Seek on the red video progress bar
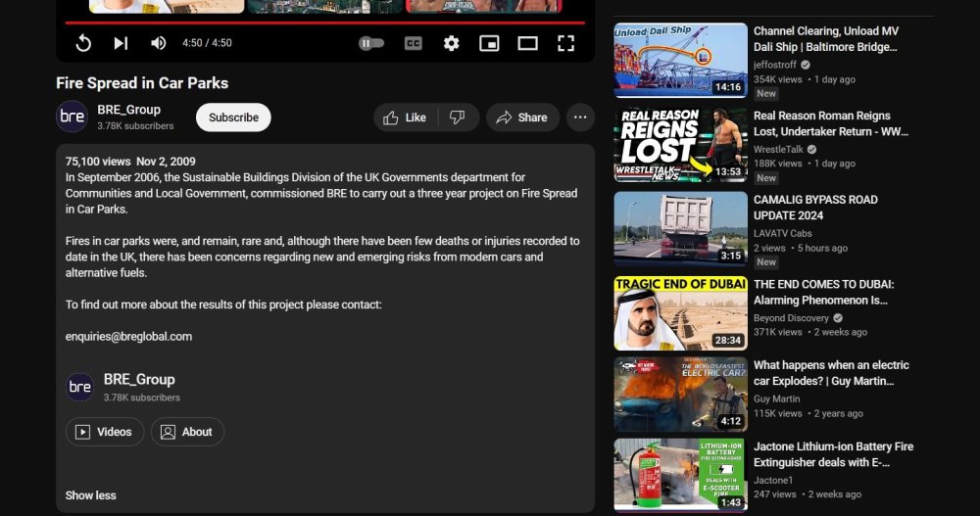The height and width of the screenshot is (516, 980). 325,23
